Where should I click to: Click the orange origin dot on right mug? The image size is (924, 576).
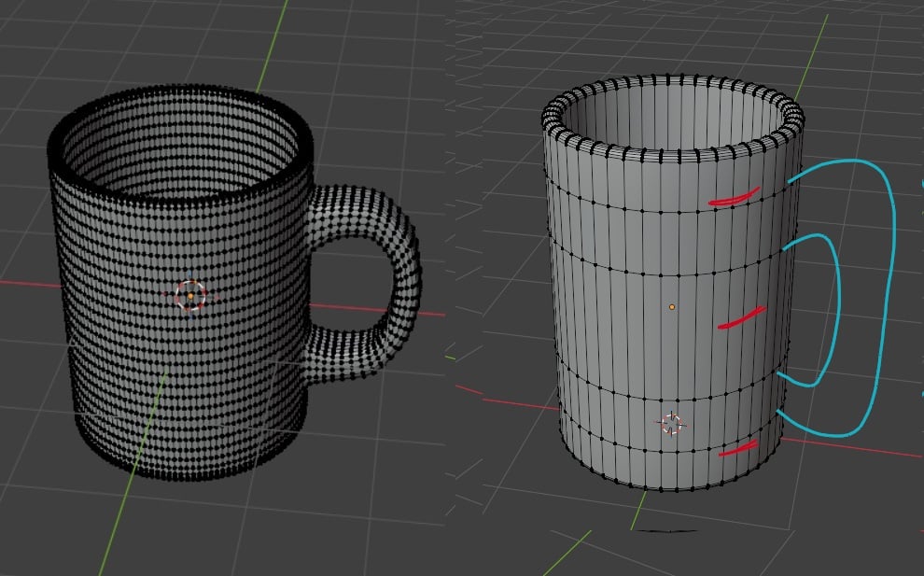tap(672, 307)
